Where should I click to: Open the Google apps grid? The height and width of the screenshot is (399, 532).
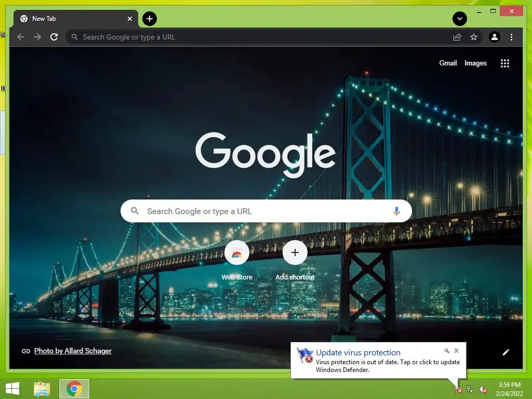pos(505,63)
